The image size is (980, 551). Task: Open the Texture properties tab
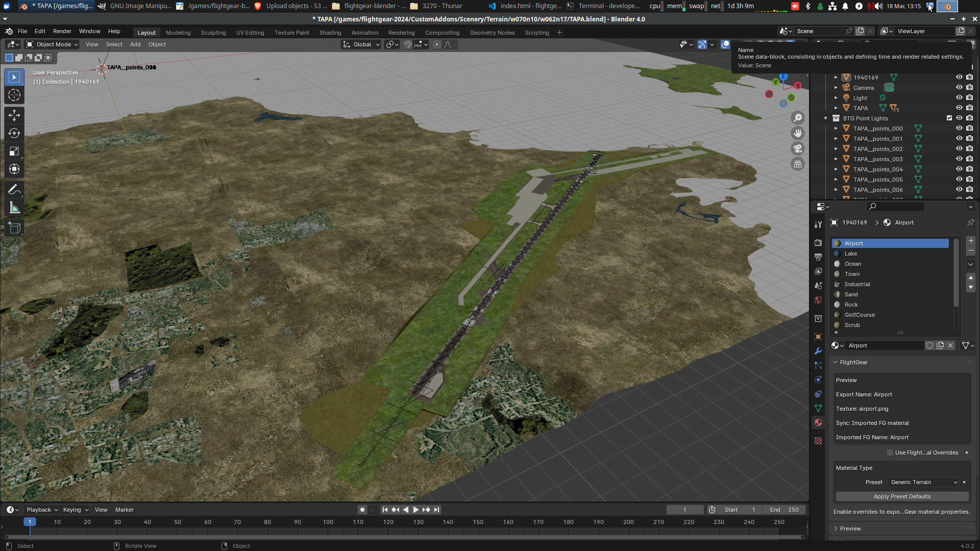[x=818, y=440]
